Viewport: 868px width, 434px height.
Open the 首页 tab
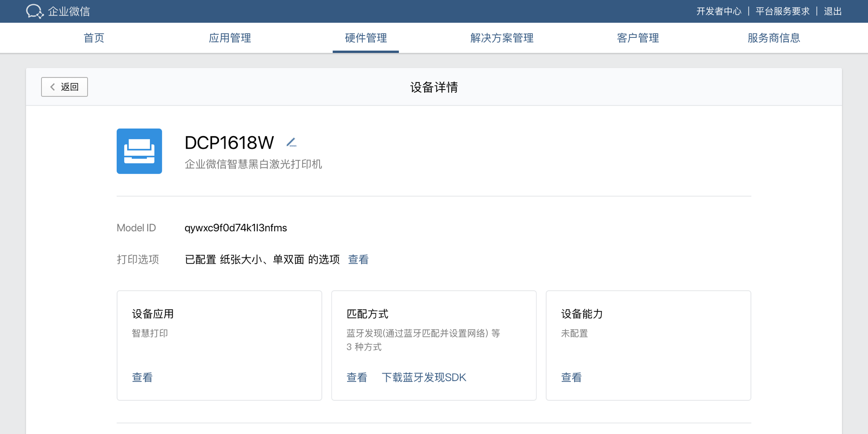(x=94, y=38)
